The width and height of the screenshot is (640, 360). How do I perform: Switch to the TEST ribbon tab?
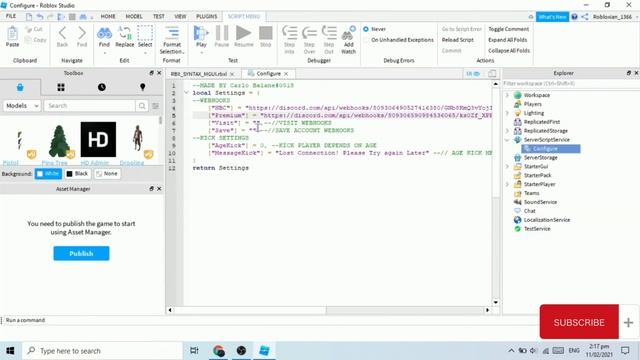click(x=158, y=16)
